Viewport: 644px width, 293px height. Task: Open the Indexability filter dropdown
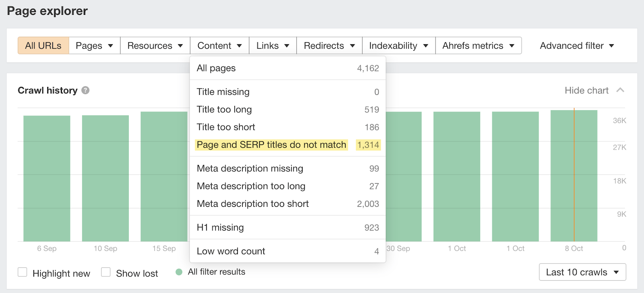click(398, 46)
